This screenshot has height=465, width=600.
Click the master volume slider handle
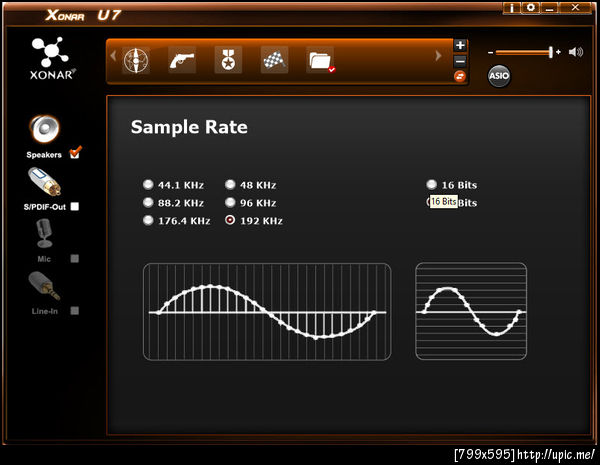tap(550, 52)
